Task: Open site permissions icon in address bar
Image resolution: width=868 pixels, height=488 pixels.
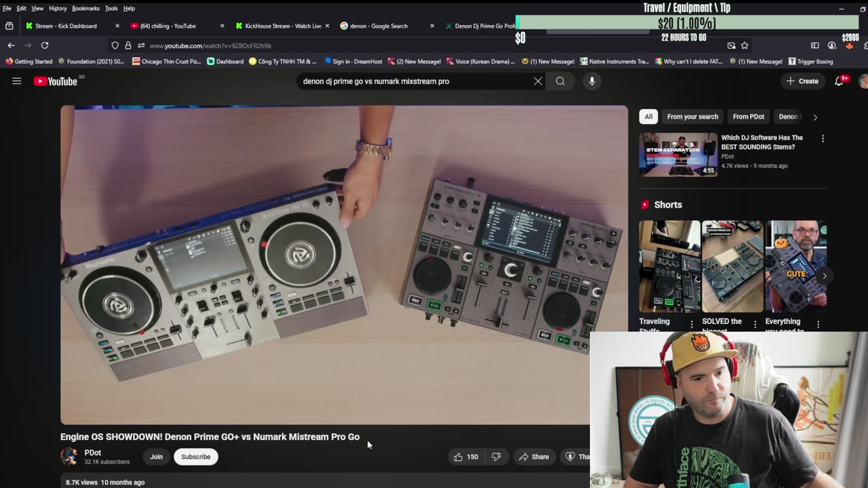Action: (141, 45)
